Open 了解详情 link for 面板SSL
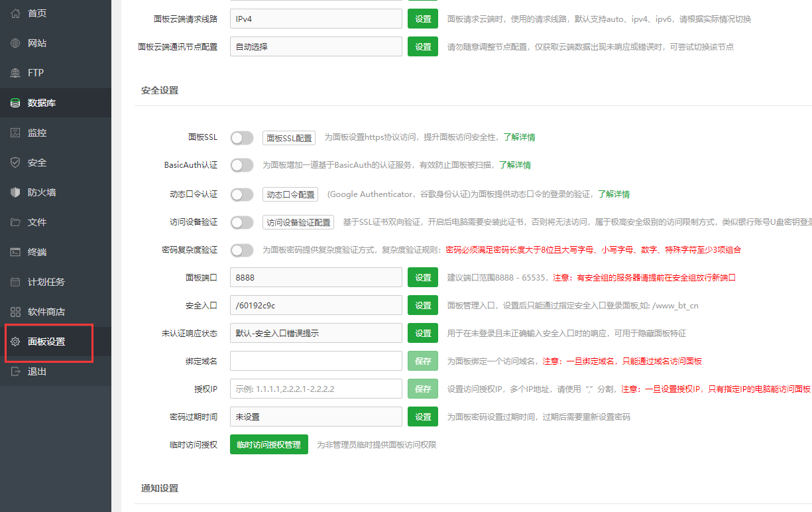 coord(519,137)
